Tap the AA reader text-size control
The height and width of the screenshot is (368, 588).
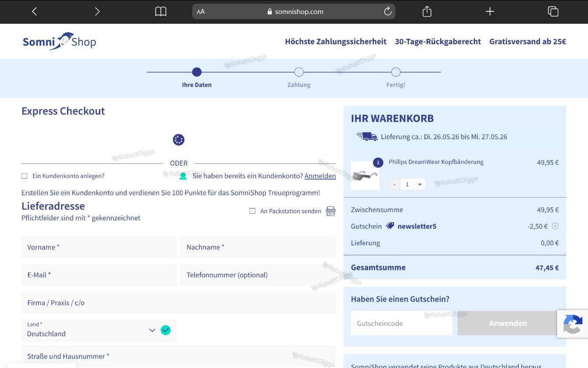(x=201, y=12)
